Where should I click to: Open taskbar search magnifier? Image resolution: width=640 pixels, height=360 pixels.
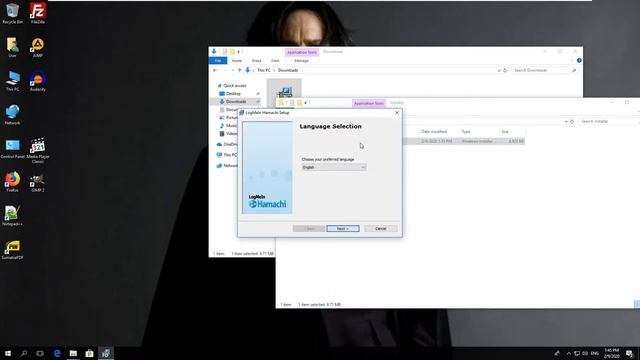point(24,353)
